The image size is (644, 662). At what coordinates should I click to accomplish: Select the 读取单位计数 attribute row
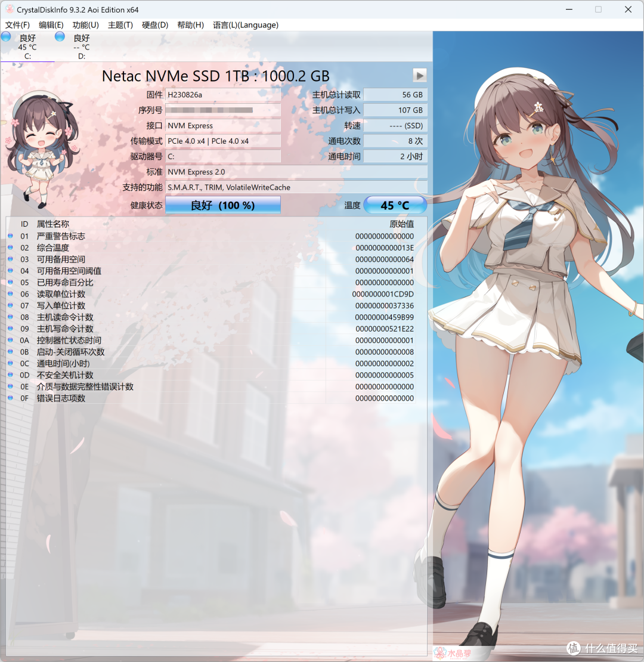211,294
